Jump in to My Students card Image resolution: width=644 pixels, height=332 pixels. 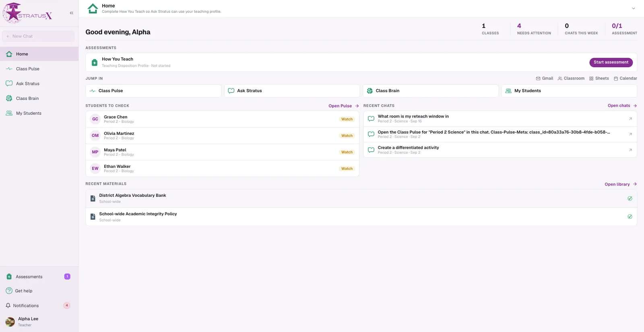coord(569,91)
